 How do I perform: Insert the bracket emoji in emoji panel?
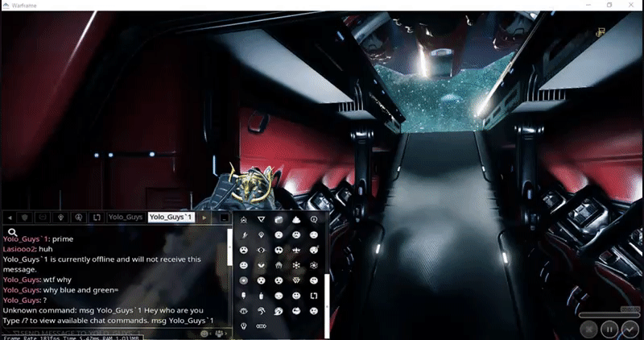pyautogui.click(x=314, y=296)
